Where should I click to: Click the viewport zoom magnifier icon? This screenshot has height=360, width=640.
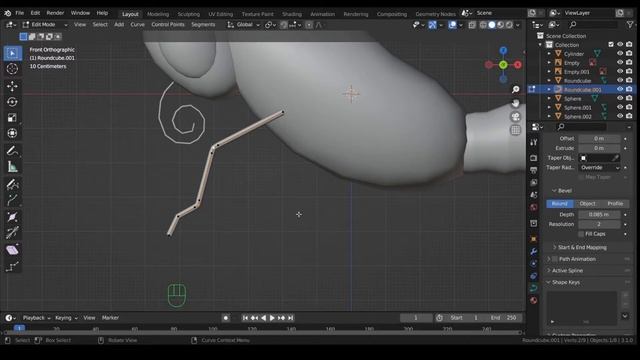click(516, 89)
